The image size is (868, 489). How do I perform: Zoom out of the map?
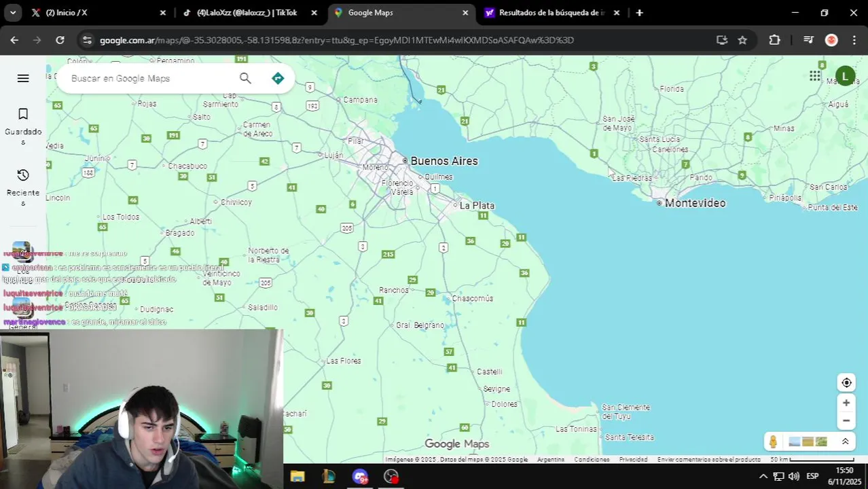[x=846, y=420]
